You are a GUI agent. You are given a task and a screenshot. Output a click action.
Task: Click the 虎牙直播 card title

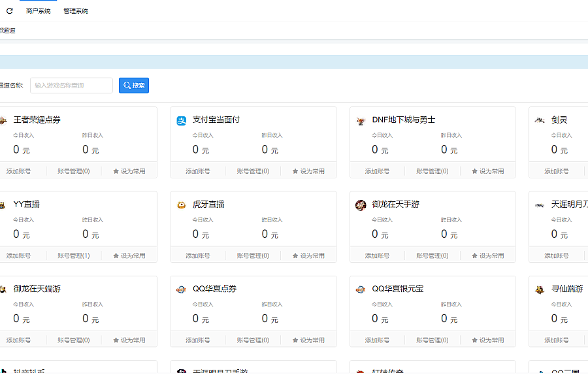(208, 204)
